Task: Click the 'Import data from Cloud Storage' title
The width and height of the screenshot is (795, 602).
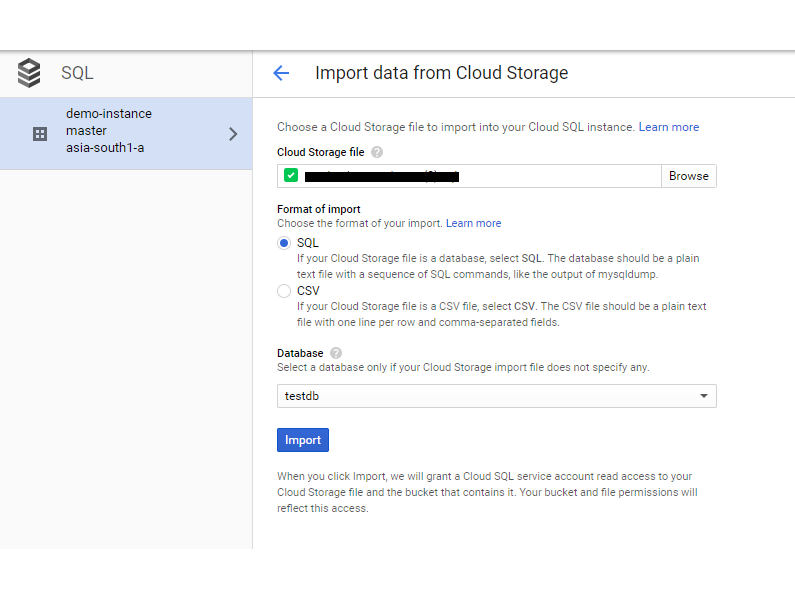Action: point(442,73)
